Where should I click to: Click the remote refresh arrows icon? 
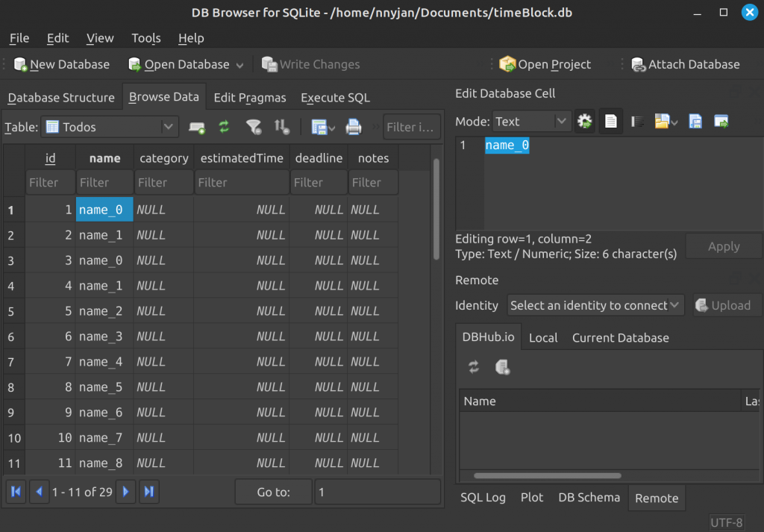(x=474, y=367)
